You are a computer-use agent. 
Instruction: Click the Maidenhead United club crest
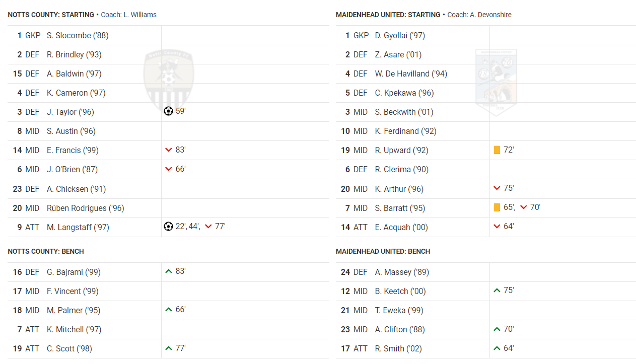(x=496, y=83)
